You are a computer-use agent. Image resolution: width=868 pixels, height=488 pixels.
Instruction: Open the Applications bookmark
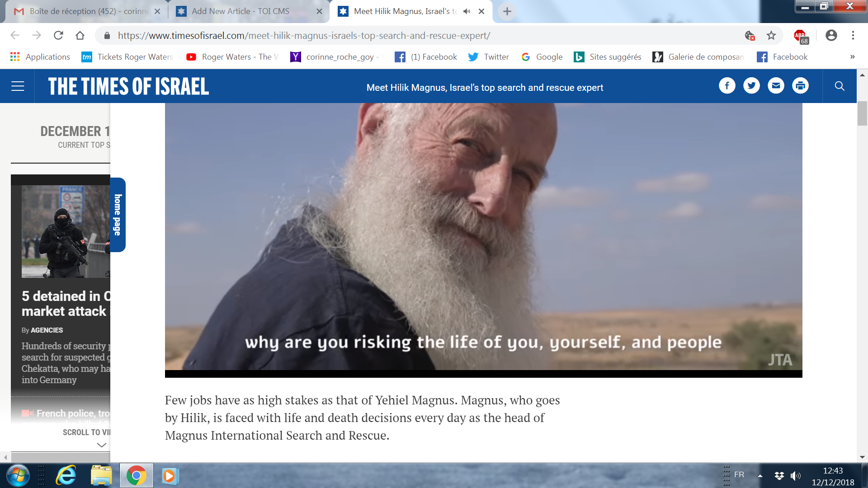(x=40, y=57)
